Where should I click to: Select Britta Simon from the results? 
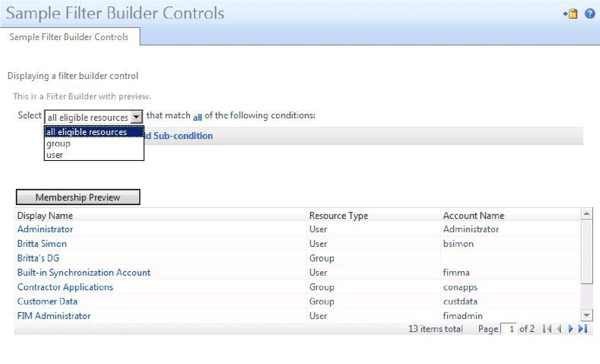coord(42,244)
